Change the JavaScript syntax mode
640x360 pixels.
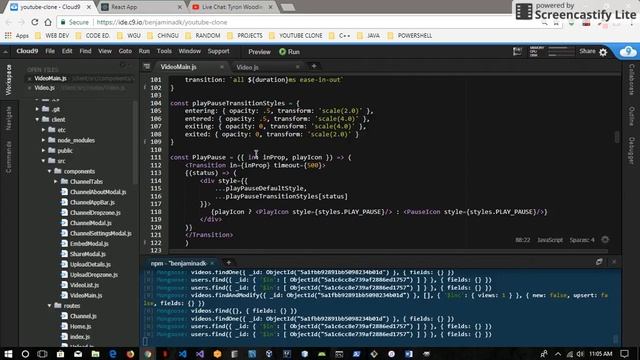pyautogui.click(x=550, y=240)
